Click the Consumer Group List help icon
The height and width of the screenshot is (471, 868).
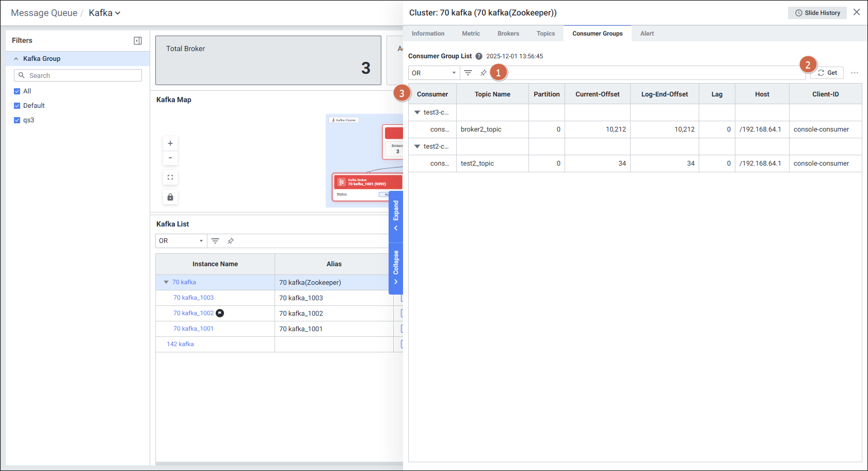pos(479,56)
